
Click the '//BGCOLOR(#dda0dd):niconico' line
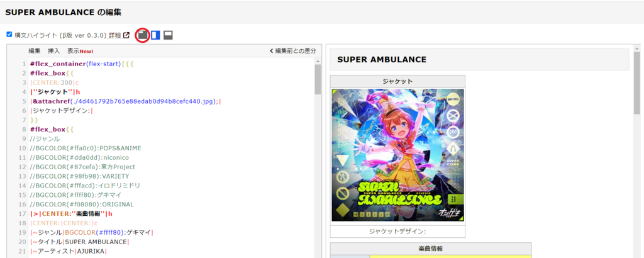(x=80, y=157)
